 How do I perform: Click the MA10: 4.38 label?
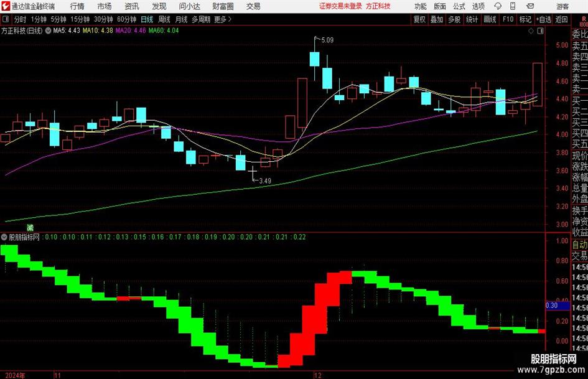(x=98, y=30)
